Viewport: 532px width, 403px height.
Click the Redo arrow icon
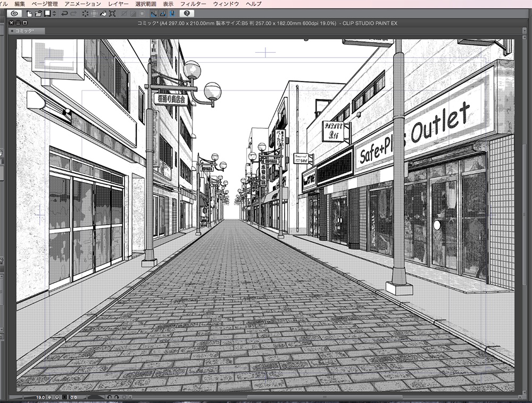(73, 15)
